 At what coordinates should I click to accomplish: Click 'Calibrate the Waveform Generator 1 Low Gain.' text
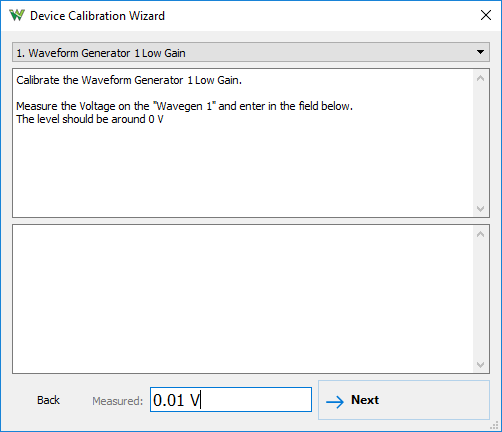click(x=129, y=80)
